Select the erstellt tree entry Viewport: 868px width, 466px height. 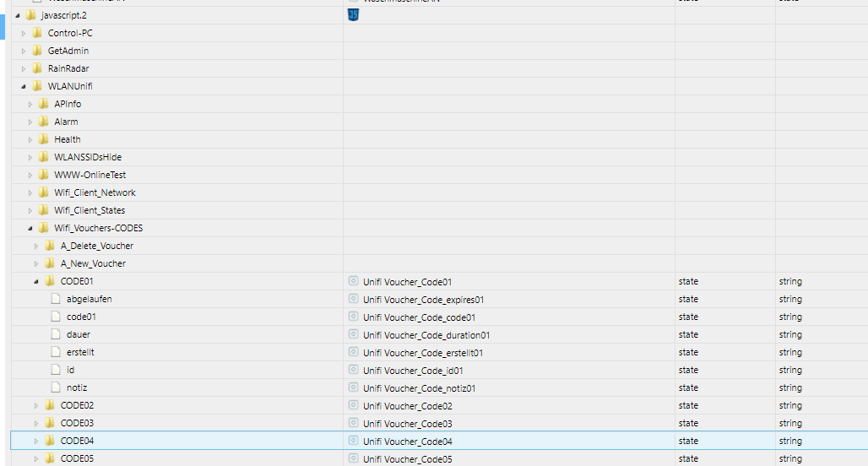(80, 352)
